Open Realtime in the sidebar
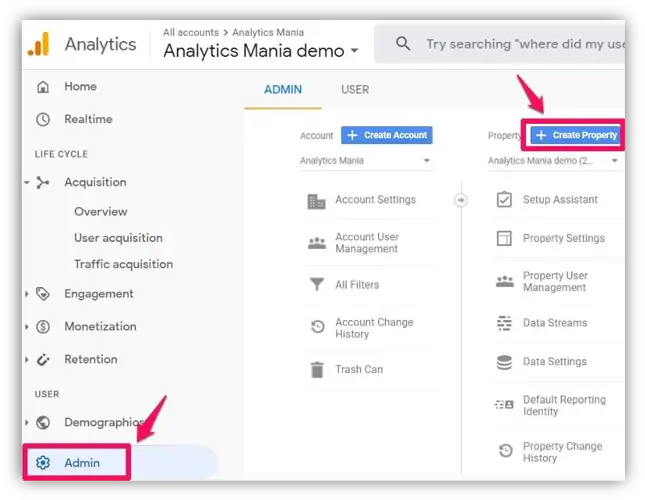Screen dimensions: 645x500 click(x=88, y=119)
